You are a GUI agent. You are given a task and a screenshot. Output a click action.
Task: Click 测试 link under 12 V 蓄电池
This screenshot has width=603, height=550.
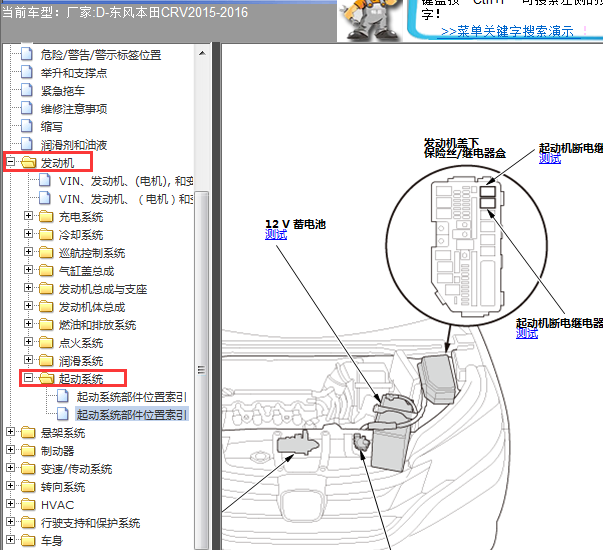pos(276,235)
